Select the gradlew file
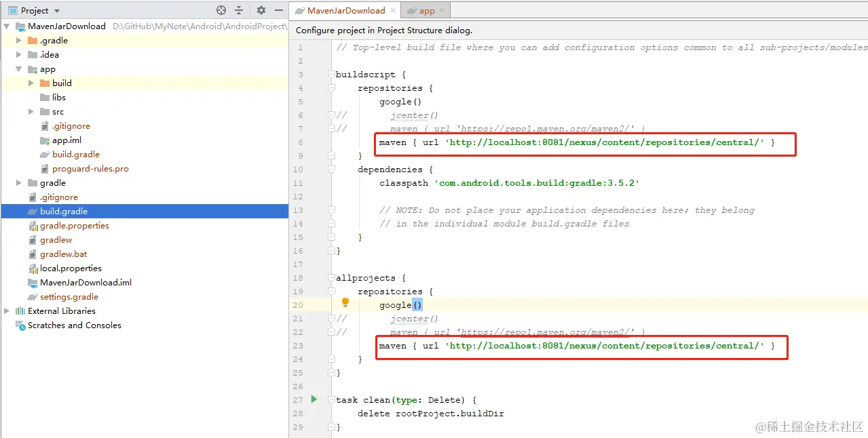 [56, 240]
